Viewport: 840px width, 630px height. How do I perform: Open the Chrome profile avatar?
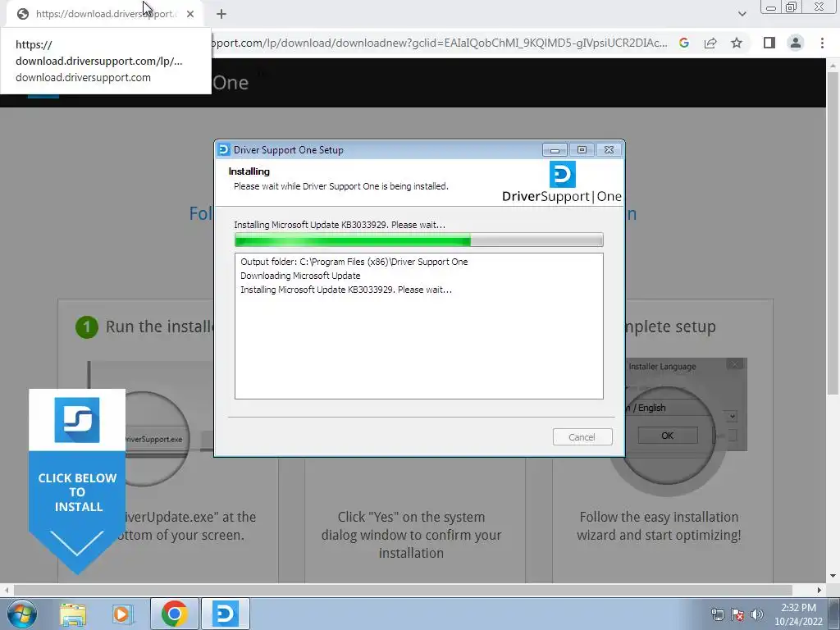click(796, 43)
